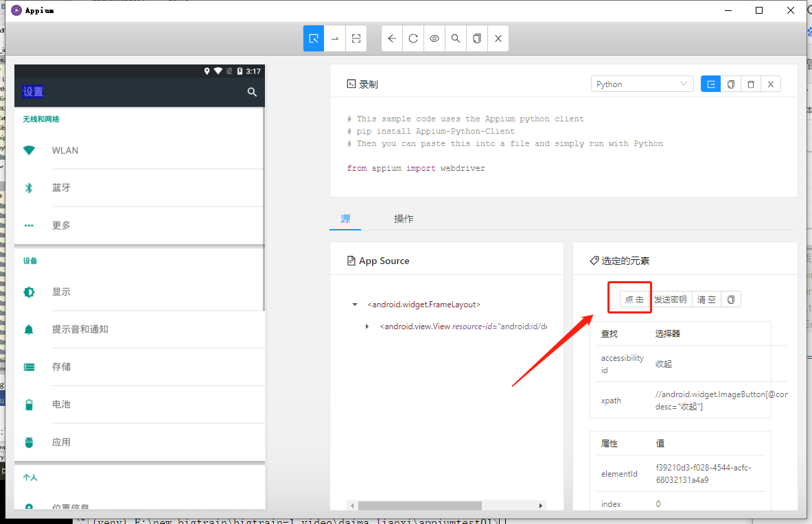Collapse the android.widget.FrameLayout node
The image size is (812, 524).
(x=355, y=305)
